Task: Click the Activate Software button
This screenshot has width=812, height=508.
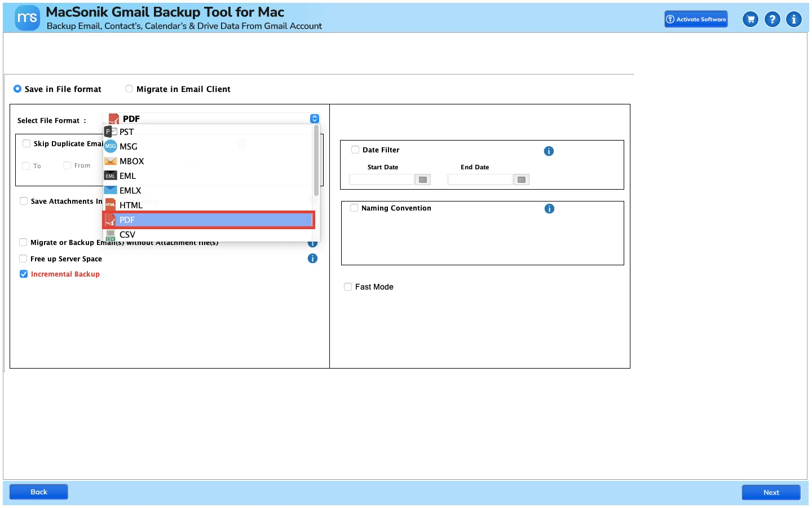Action: coord(696,19)
